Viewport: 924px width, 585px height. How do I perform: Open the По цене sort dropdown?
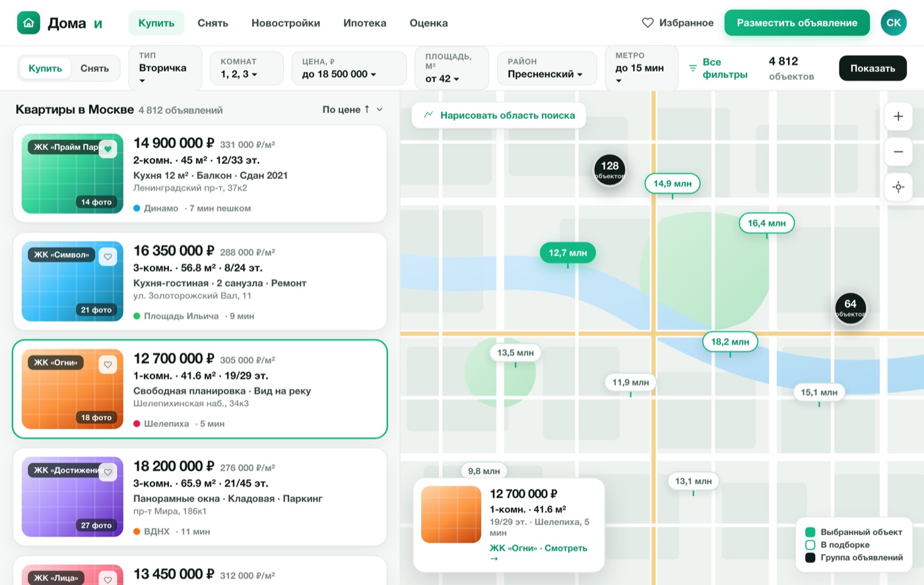(352, 110)
